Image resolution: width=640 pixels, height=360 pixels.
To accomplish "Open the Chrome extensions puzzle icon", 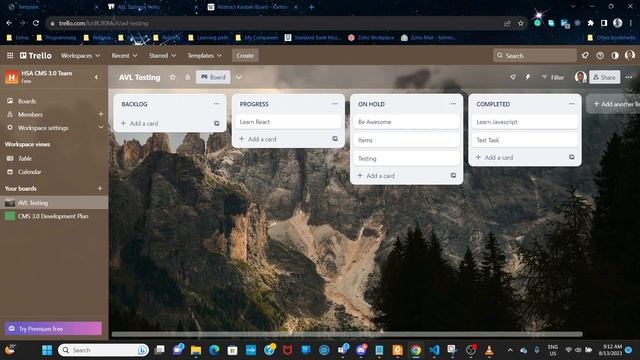I will pyautogui.click(x=591, y=23).
